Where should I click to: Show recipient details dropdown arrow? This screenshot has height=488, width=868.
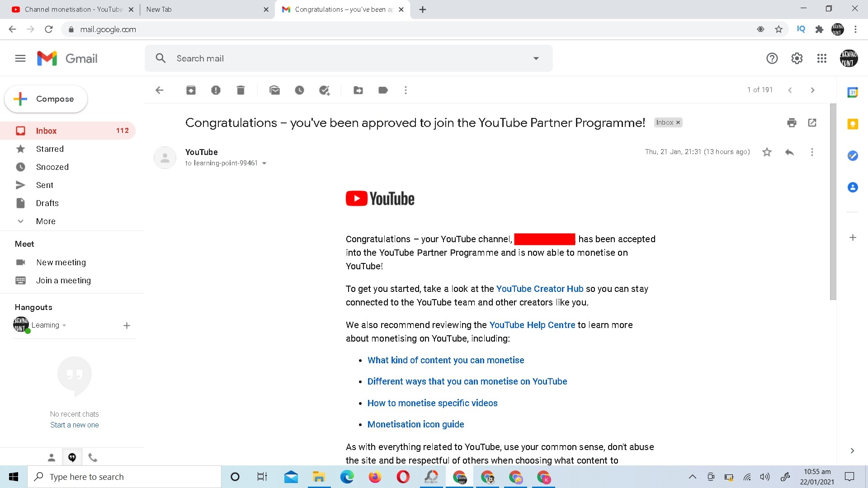click(264, 163)
